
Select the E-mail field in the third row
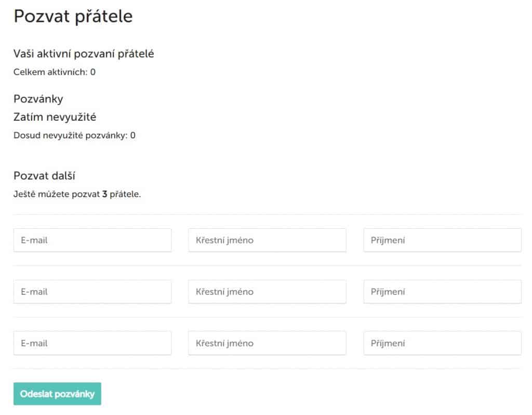tap(92, 343)
